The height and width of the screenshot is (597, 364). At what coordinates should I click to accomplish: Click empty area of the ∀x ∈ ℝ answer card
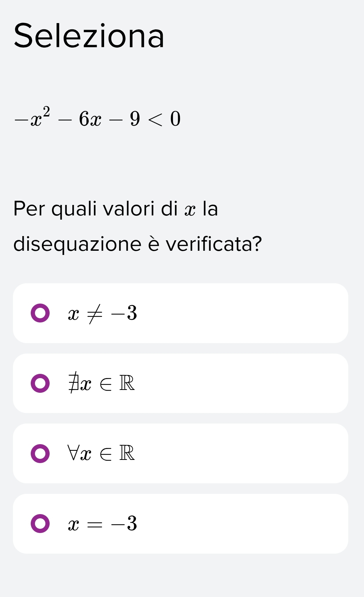[x=245, y=454]
